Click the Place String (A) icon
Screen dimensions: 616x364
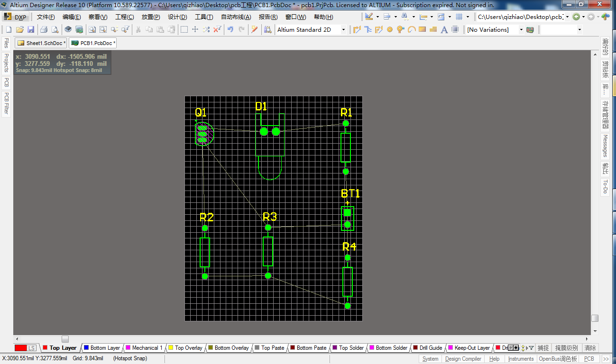(444, 29)
